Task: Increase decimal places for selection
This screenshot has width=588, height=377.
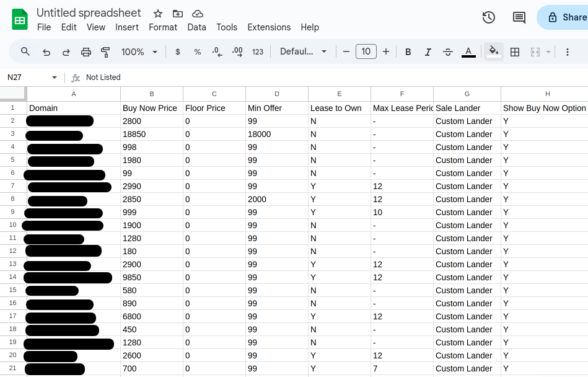Action: [x=237, y=52]
